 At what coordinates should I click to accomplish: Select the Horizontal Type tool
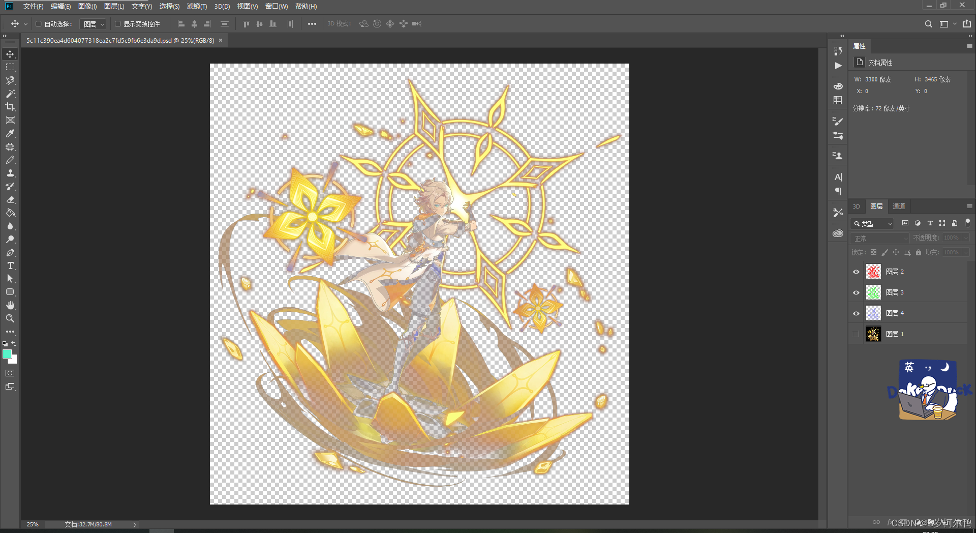pyautogui.click(x=10, y=265)
